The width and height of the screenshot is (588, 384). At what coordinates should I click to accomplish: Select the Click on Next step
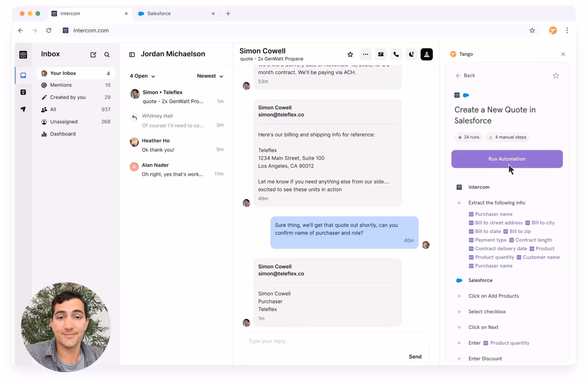pyautogui.click(x=483, y=327)
